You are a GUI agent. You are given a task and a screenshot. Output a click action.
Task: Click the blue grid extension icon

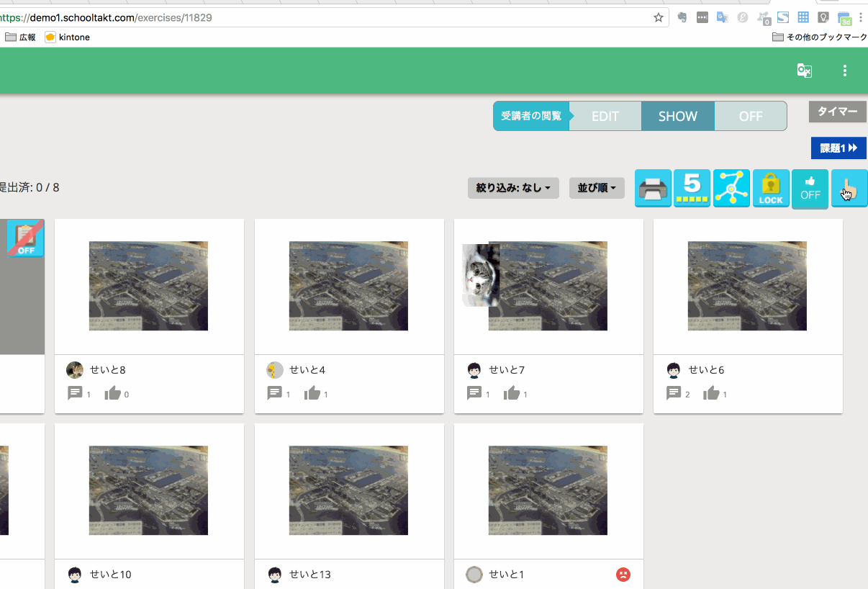(x=803, y=17)
